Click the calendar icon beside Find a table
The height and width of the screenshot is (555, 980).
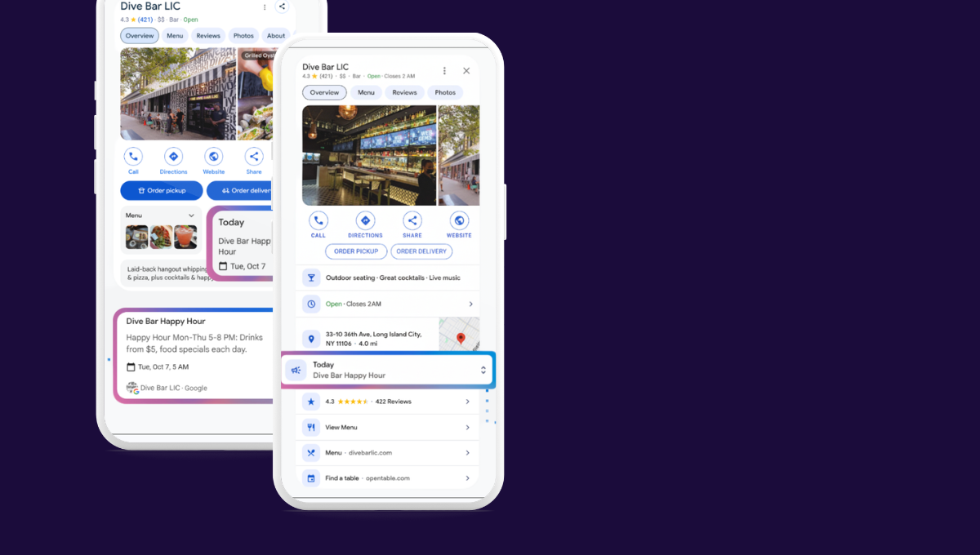tap(311, 478)
